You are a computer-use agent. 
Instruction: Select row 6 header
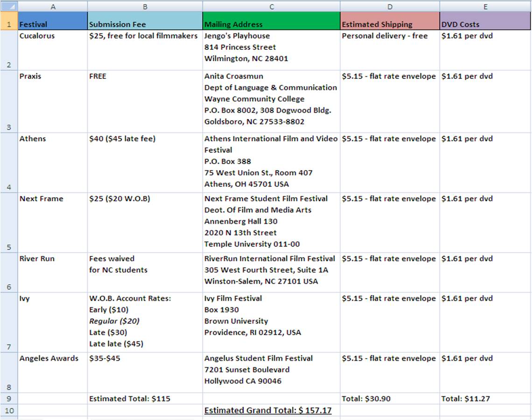click(9, 273)
